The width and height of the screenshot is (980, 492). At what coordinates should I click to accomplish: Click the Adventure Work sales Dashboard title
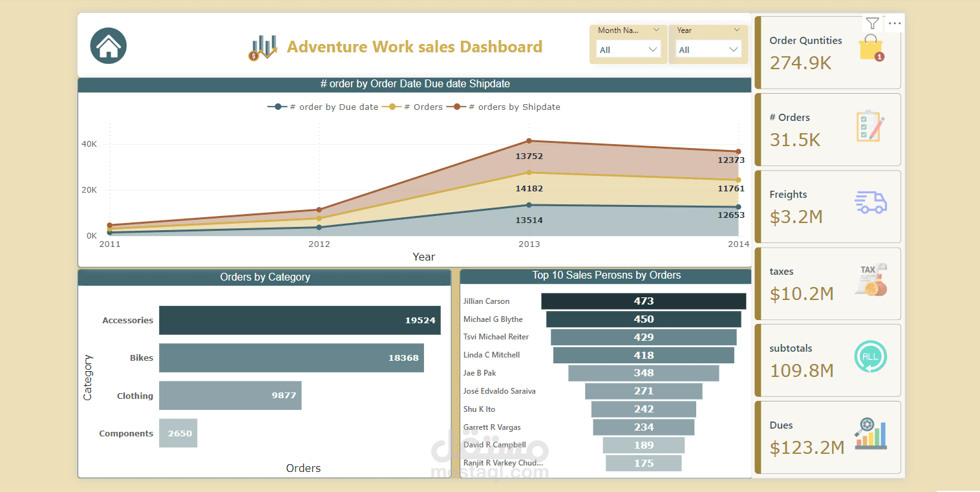[414, 47]
